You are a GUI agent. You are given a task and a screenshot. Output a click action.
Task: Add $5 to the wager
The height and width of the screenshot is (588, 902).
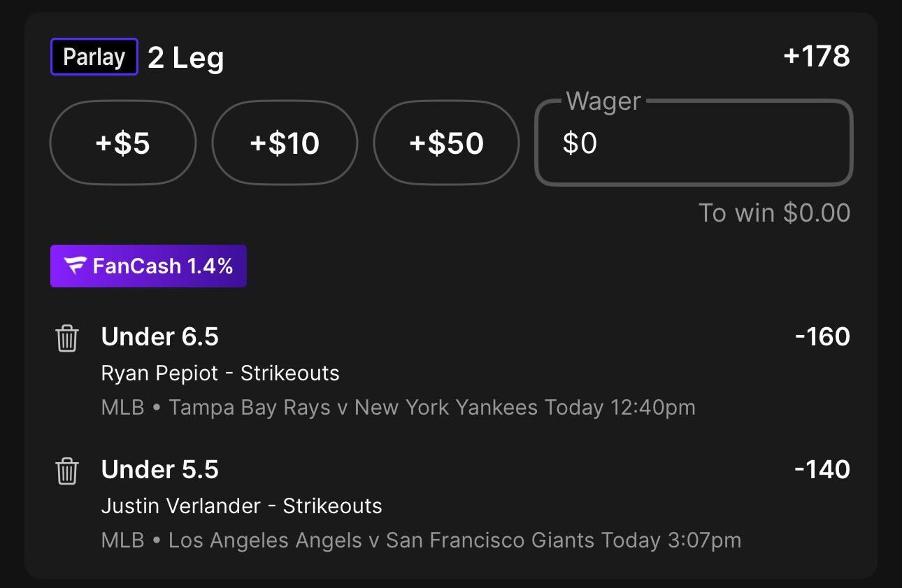(x=123, y=143)
